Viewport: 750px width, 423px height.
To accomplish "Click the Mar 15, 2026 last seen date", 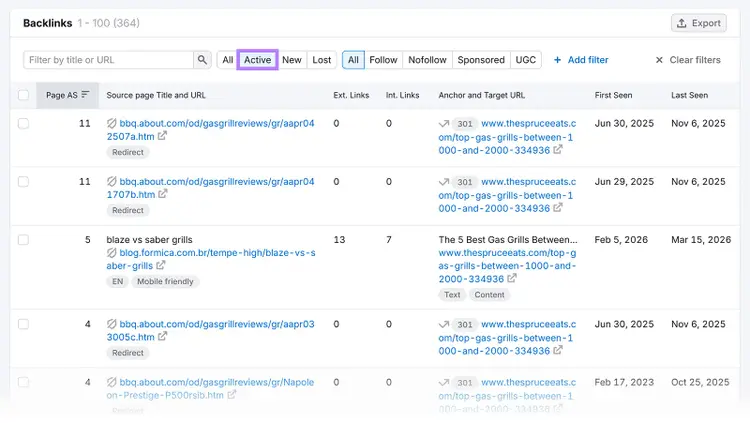I will coord(701,240).
